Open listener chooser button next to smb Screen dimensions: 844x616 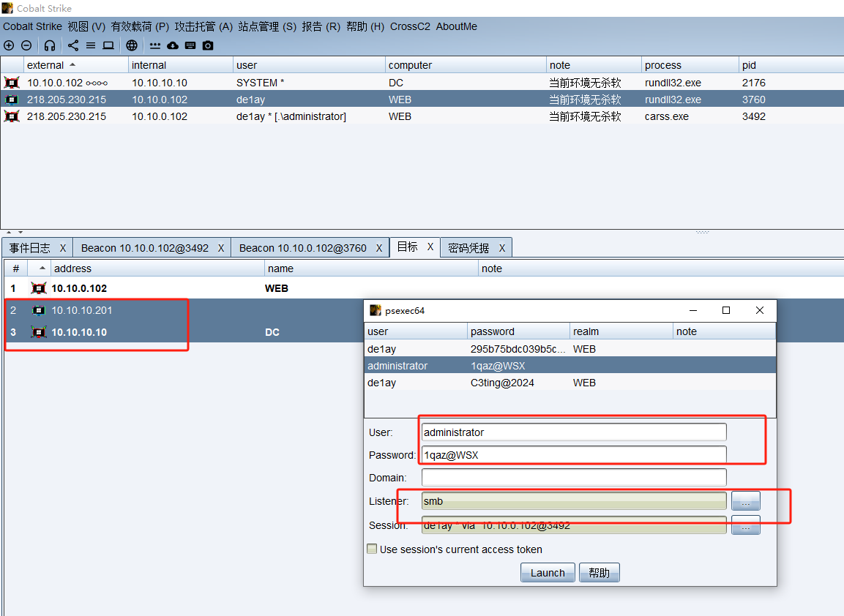(745, 502)
